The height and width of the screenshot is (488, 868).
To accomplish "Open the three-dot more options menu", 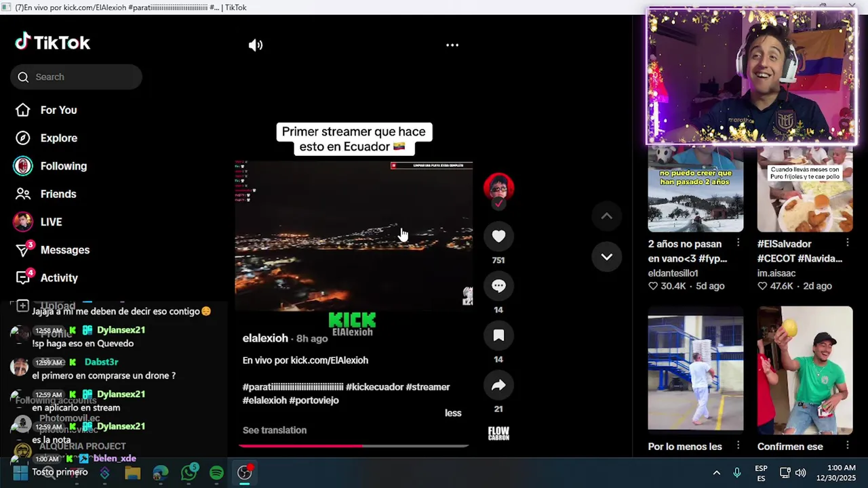I will coord(452,45).
